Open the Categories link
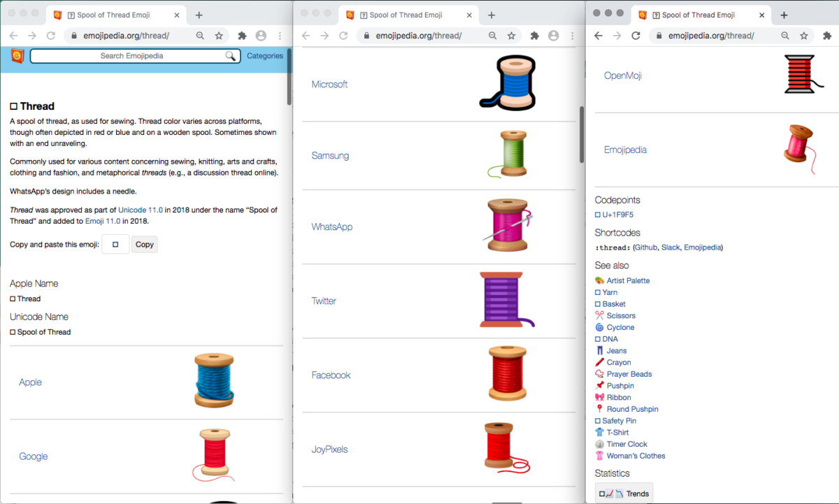 tap(264, 56)
